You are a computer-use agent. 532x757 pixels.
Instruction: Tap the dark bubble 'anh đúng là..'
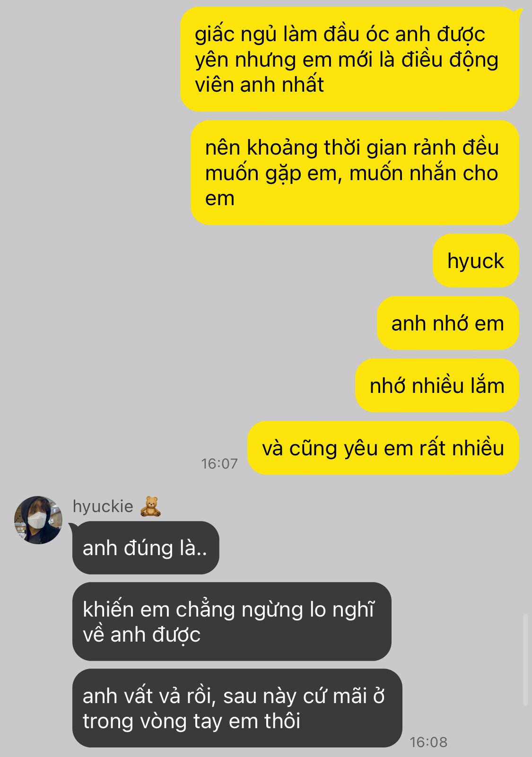[146, 548]
